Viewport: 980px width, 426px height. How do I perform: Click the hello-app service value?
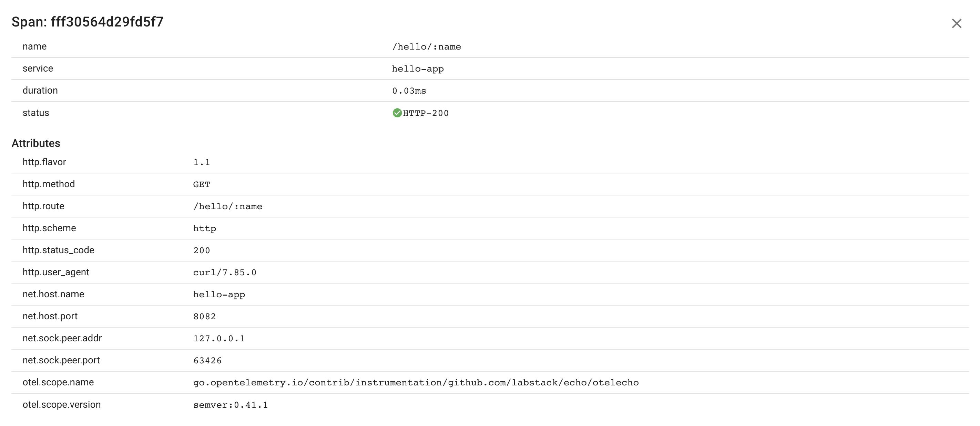418,69
